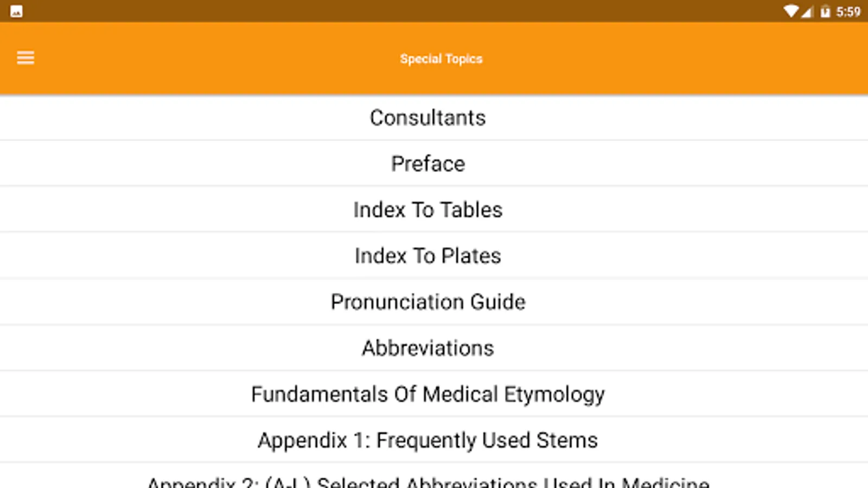The width and height of the screenshot is (868, 488).
Task: Select the Preface entry
Action: (x=428, y=164)
